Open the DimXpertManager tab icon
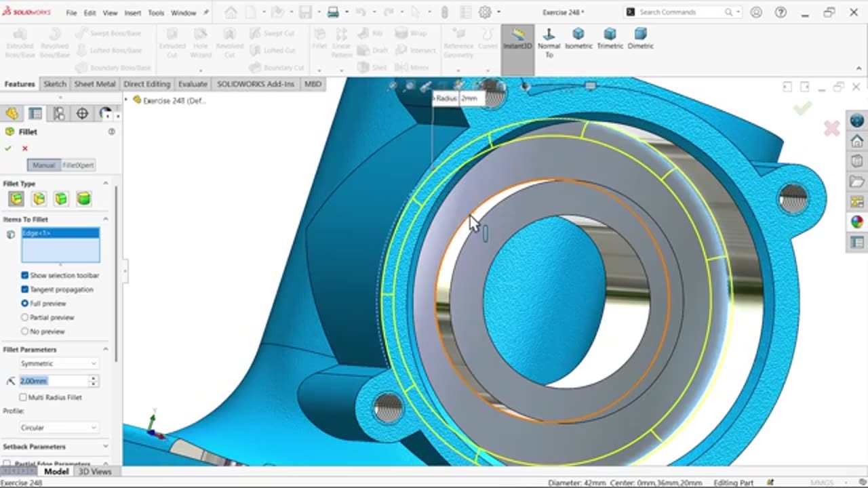 click(82, 113)
